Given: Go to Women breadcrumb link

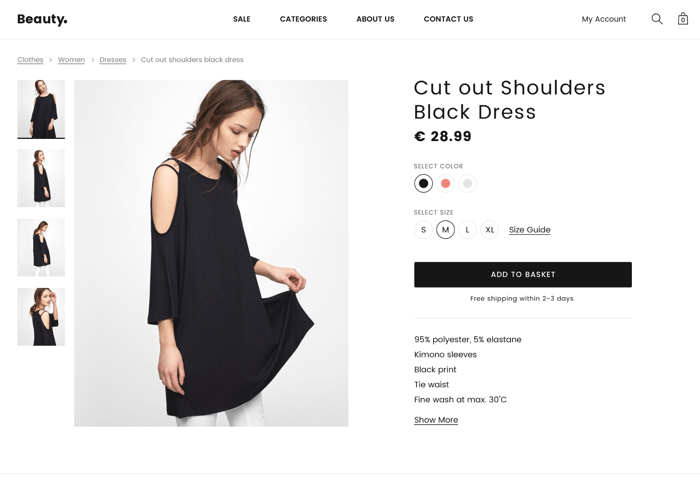Looking at the screenshot, I should tap(71, 60).
